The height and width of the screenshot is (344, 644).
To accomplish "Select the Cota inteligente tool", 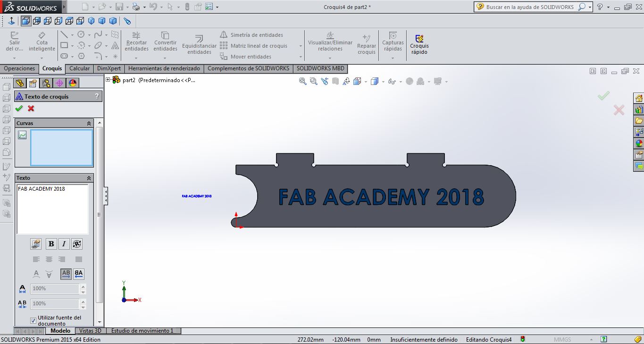I will pos(42,42).
